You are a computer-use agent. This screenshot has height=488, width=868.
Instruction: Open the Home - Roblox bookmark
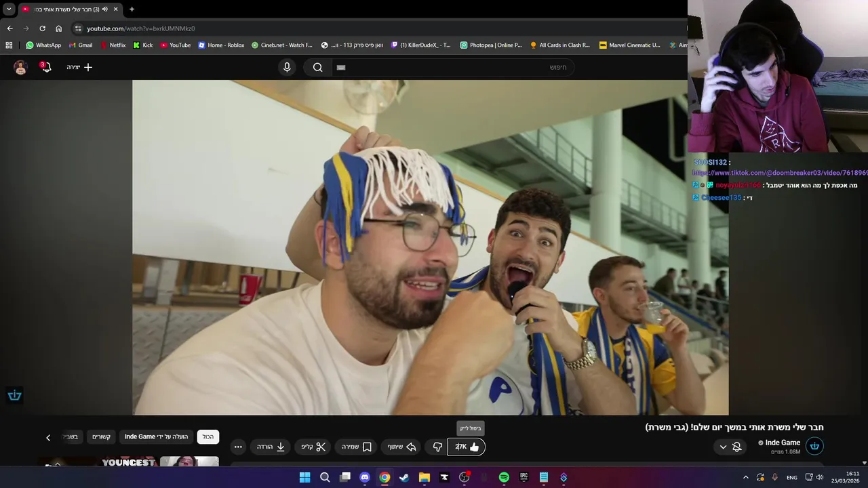[221, 45]
